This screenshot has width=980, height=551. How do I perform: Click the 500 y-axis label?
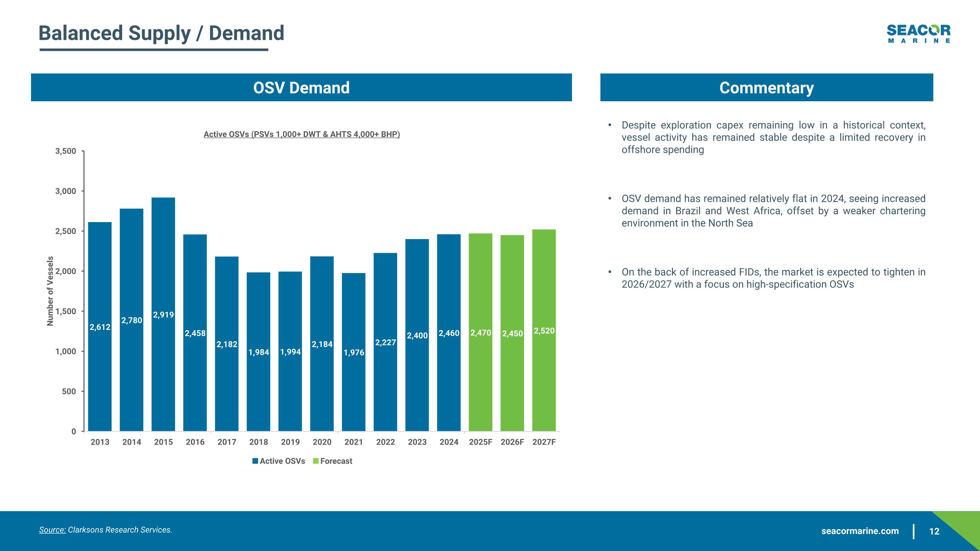coord(69,391)
